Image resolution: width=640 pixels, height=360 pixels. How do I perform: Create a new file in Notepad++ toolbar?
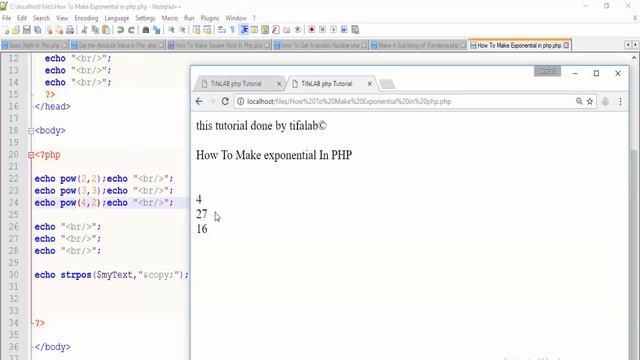(x=6, y=30)
